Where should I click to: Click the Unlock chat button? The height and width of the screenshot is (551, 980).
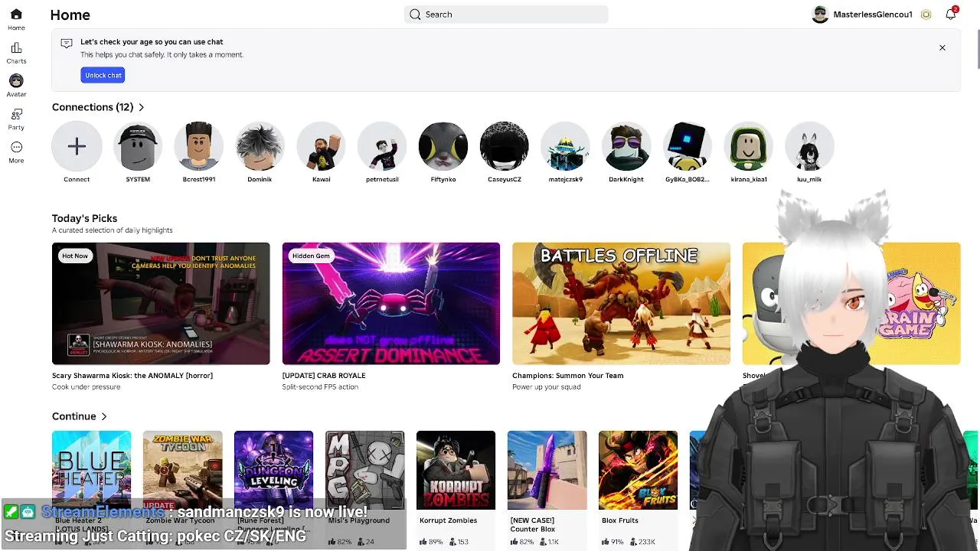point(103,75)
